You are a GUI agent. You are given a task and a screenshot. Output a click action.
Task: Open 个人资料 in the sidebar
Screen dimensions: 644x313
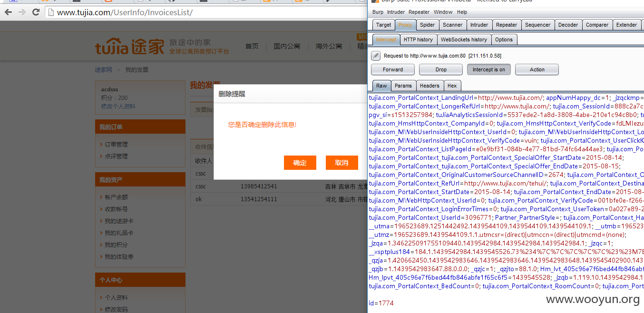[116, 298]
